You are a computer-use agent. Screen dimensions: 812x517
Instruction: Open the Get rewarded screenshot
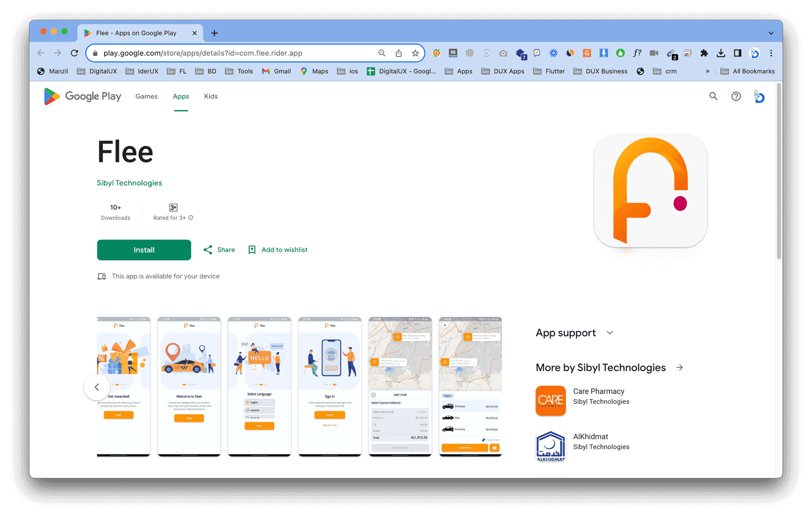(x=124, y=387)
